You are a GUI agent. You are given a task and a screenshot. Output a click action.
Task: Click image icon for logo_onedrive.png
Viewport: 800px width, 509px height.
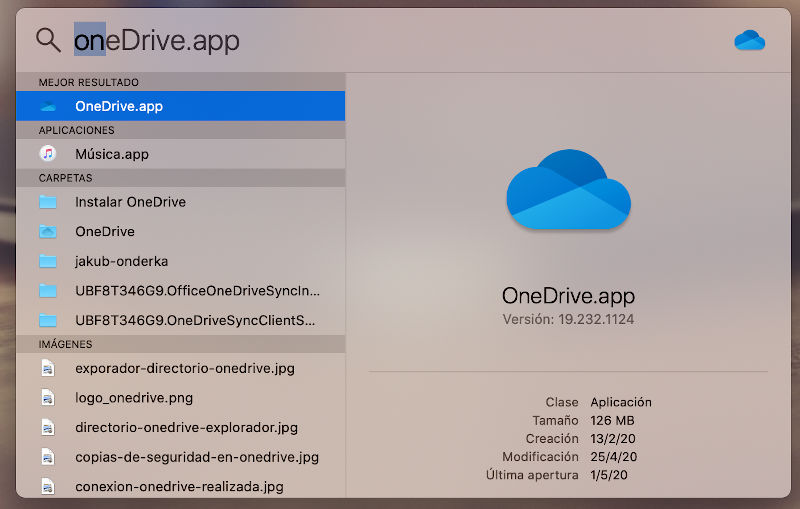point(48,398)
